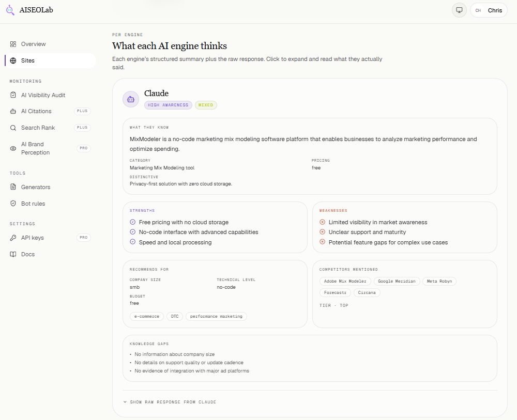Image resolution: width=517 pixels, height=420 pixels.
Task: Open the Overview page
Action: pyautogui.click(x=50, y=44)
